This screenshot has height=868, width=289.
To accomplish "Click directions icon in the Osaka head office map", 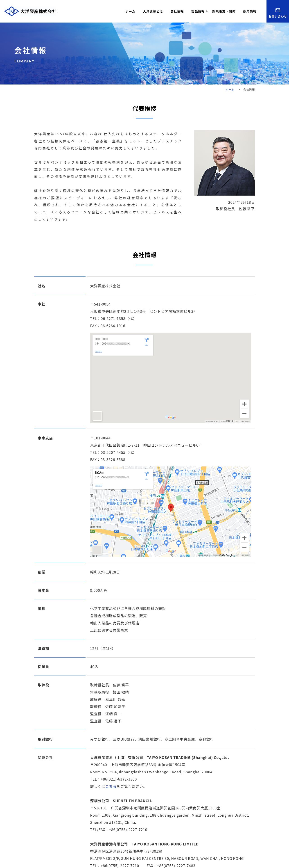I will click(146, 340).
